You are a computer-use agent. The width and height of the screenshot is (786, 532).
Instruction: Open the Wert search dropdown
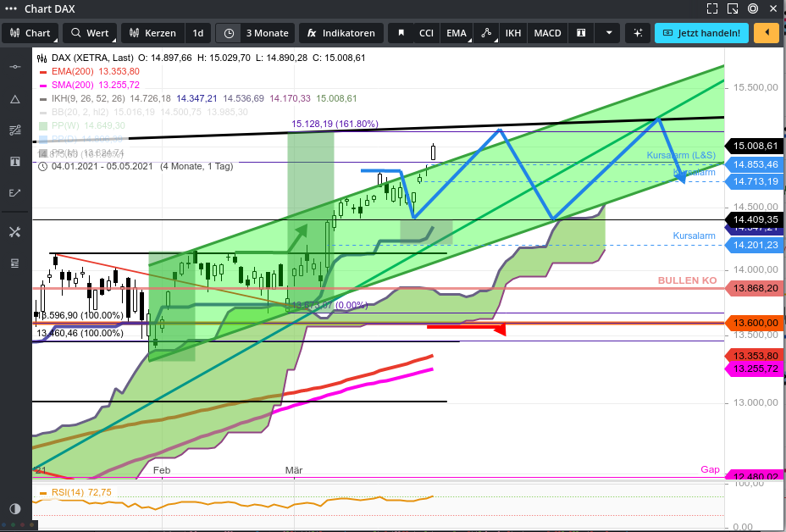click(x=91, y=33)
